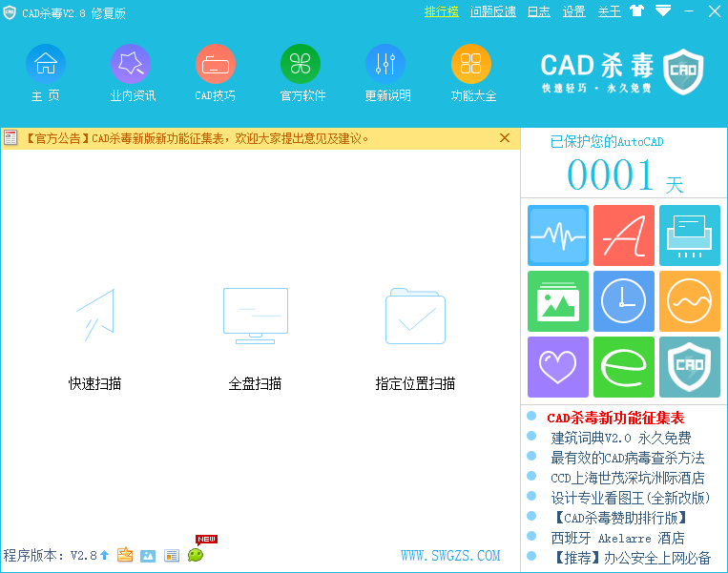728x573 pixels.
Task: Click the 程序版本: V2.8 text
Action: pos(51,556)
